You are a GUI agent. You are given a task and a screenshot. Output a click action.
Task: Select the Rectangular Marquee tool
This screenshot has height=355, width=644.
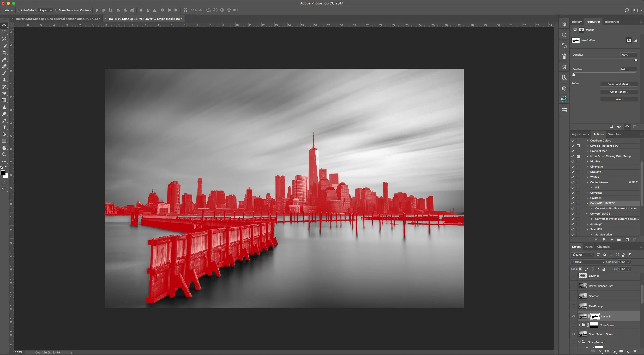pos(4,32)
